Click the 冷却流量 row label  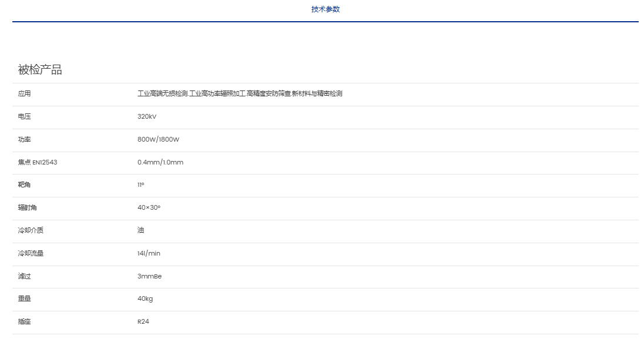tap(31, 253)
